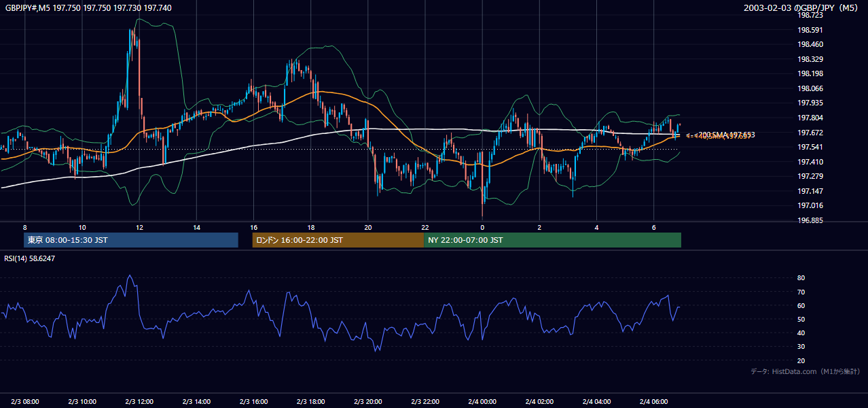Image resolution: width=868 pixels, height=408 pixels.
Task: Click the 2/4 00:00 date label
Action: [482, 401]
